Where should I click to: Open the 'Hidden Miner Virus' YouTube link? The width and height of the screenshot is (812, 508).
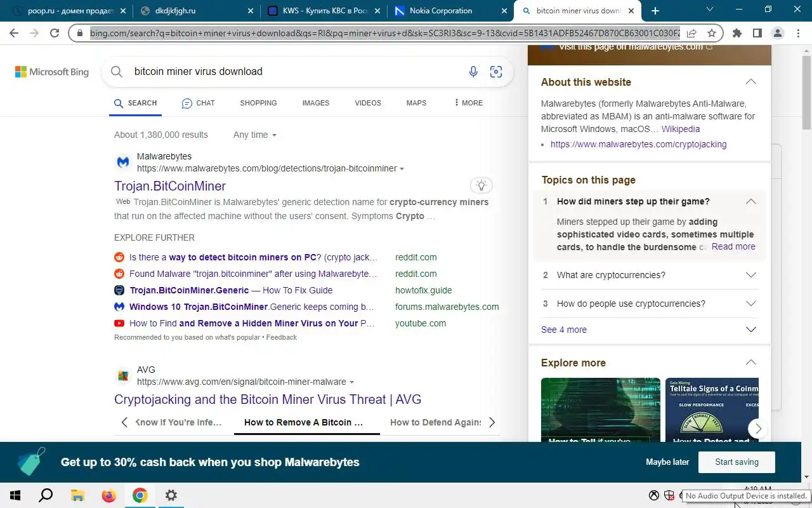(x=252, y=323)
